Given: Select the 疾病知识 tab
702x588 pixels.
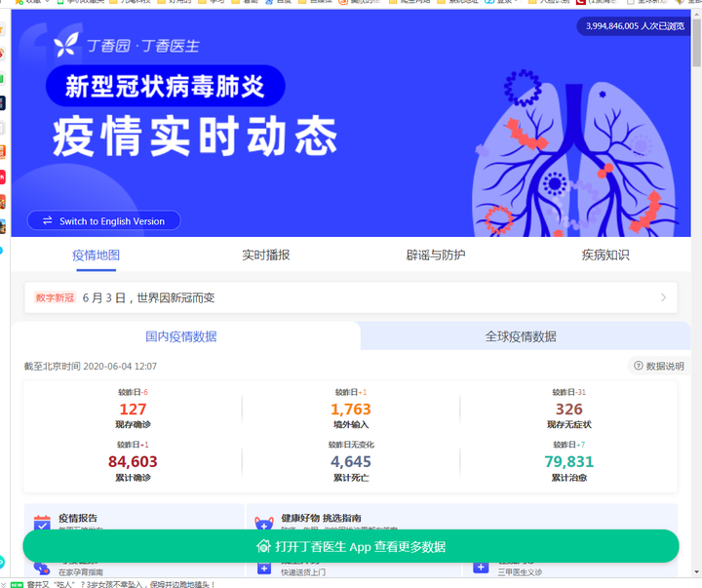Looking at the screenshot, I should tap(605, 255).
